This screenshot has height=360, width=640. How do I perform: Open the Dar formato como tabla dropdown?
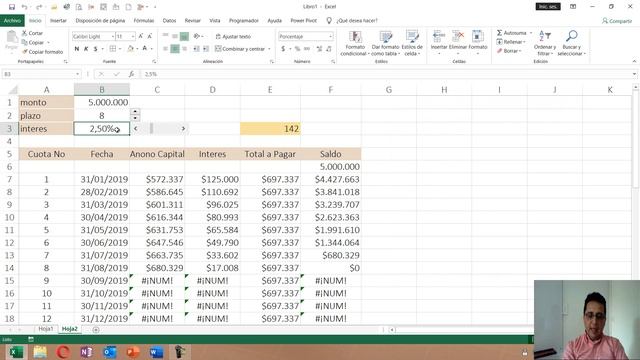coord(385,42)
